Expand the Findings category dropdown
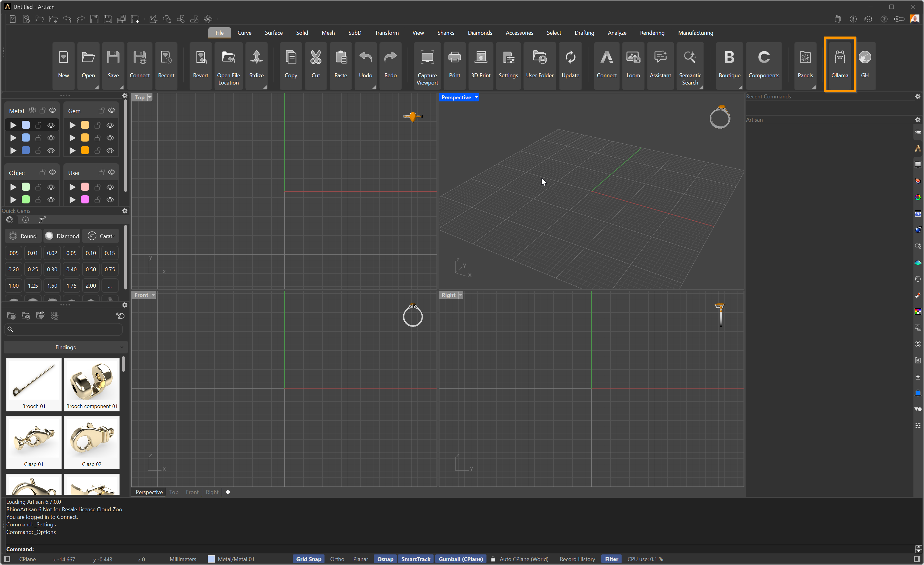The image size is (924, 565). click(66, 347)
